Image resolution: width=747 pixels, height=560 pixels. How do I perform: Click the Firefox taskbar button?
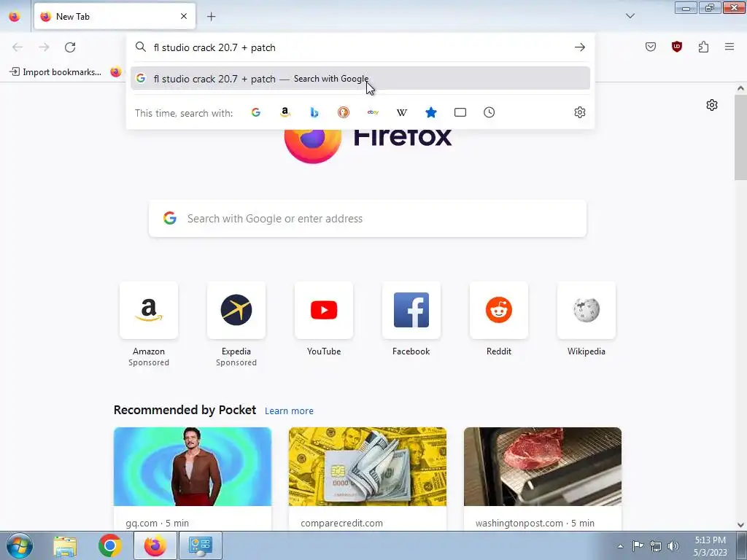(155, 545)
